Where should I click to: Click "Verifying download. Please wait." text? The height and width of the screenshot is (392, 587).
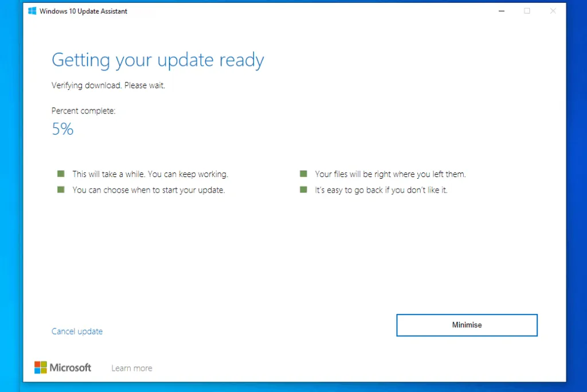pyautogui.click(x=108, y=85)
